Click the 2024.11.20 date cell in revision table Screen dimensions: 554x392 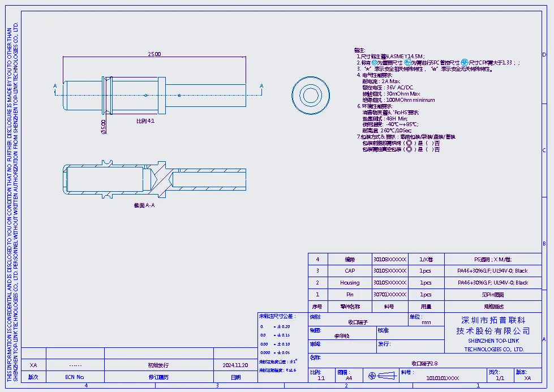coord(235,365)
